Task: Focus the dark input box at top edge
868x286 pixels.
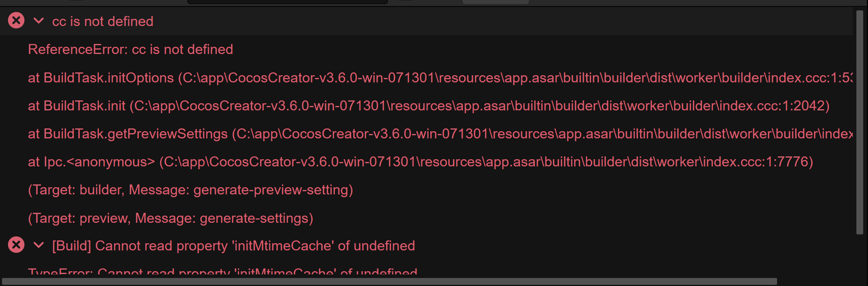Action: (287, 2)
